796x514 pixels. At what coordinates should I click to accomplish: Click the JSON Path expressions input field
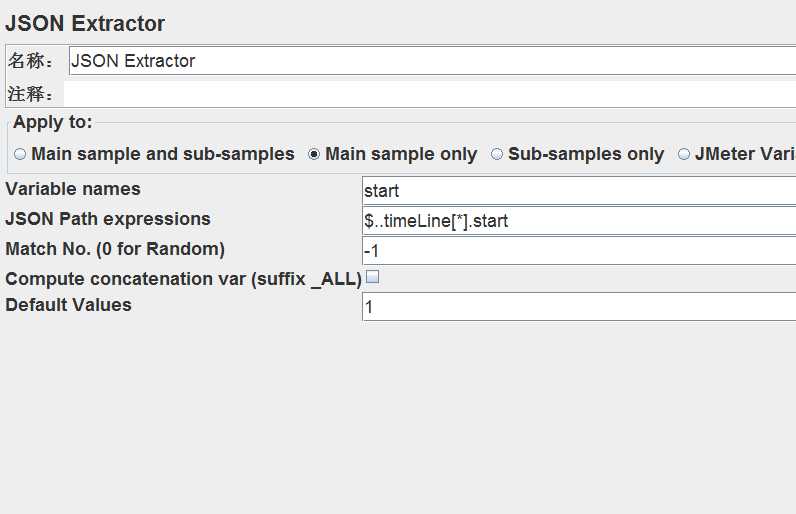pos(579,221)
